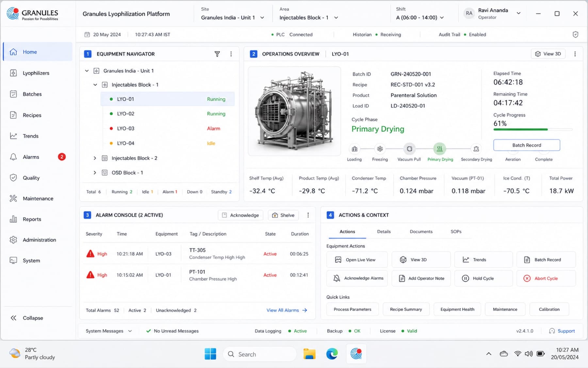Open the Granules app in the taskbar

pyautogui.click(x=356, y=354)
